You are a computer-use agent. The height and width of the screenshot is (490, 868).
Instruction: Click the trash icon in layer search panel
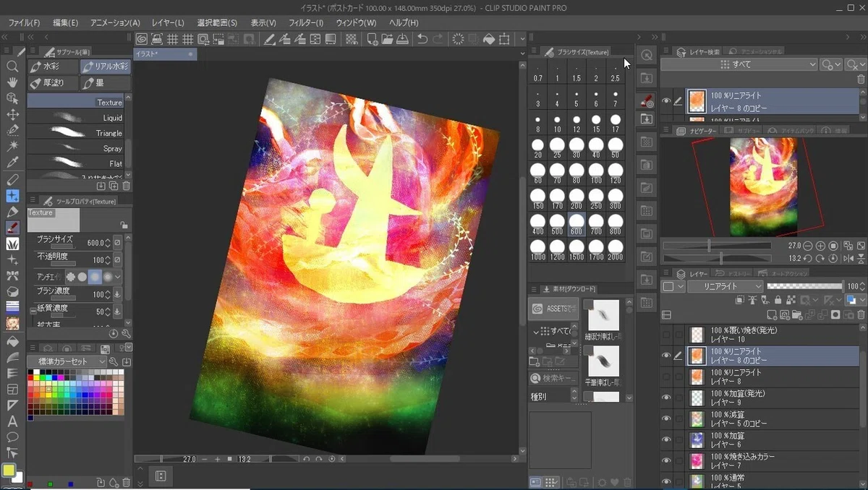pyautogui.click(x=861, y=79)
